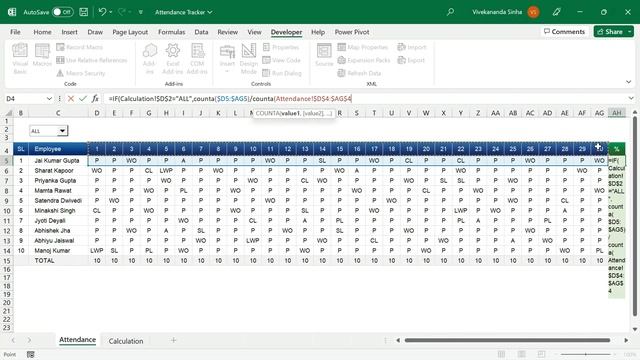Select the TOTAL row label cell
Viewport: 640px width, 360px height.
[x=58, y=260]
